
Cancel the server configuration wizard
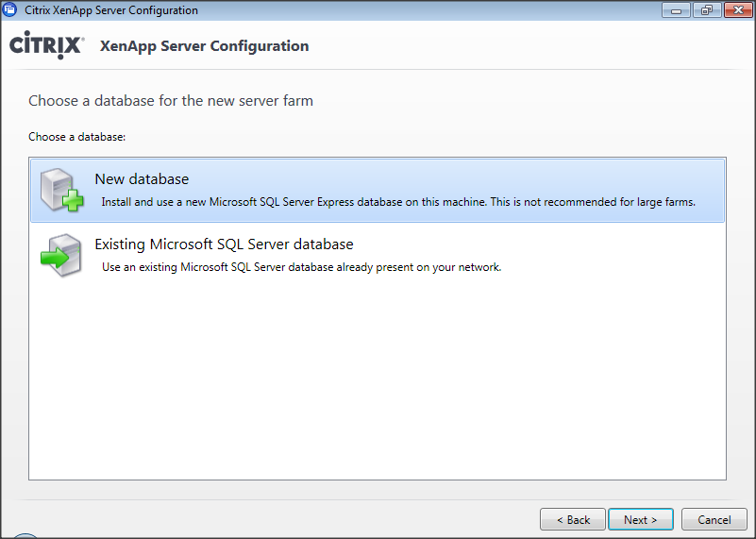coord(714,519)
